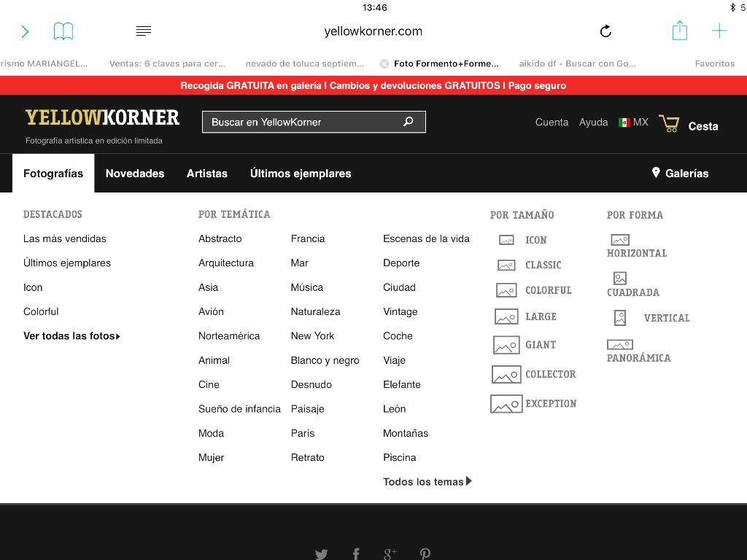Viewport: 747px width, 560px height.
Task: Open the Novedades menu item
Action: pos(135,174)
